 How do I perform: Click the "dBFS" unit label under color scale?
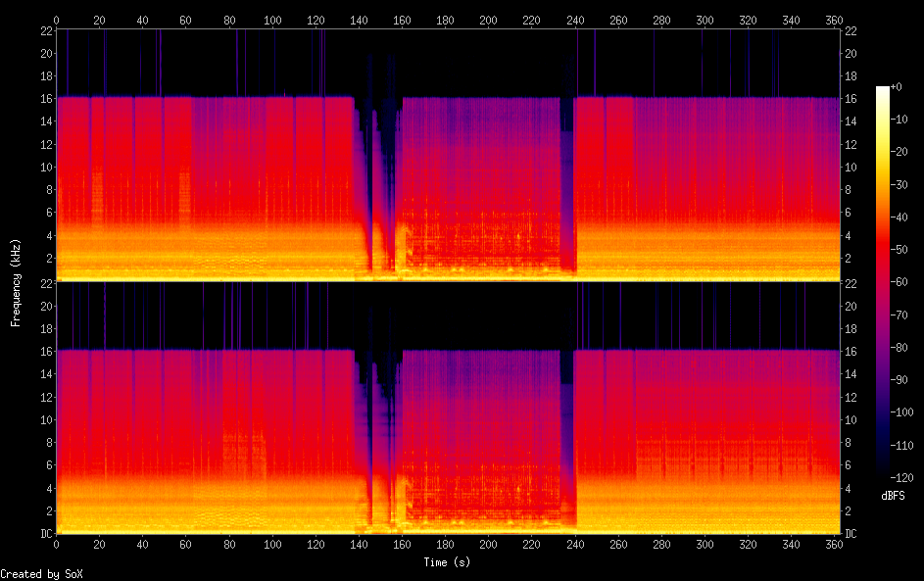click(893, 496)
